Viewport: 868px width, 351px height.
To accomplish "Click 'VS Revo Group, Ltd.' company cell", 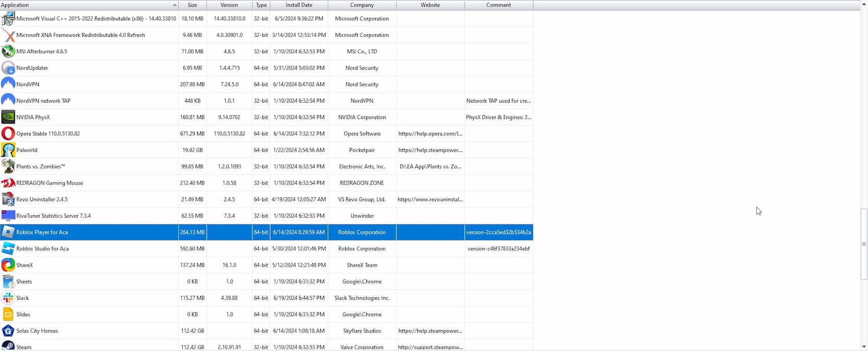I will [362, 199].
